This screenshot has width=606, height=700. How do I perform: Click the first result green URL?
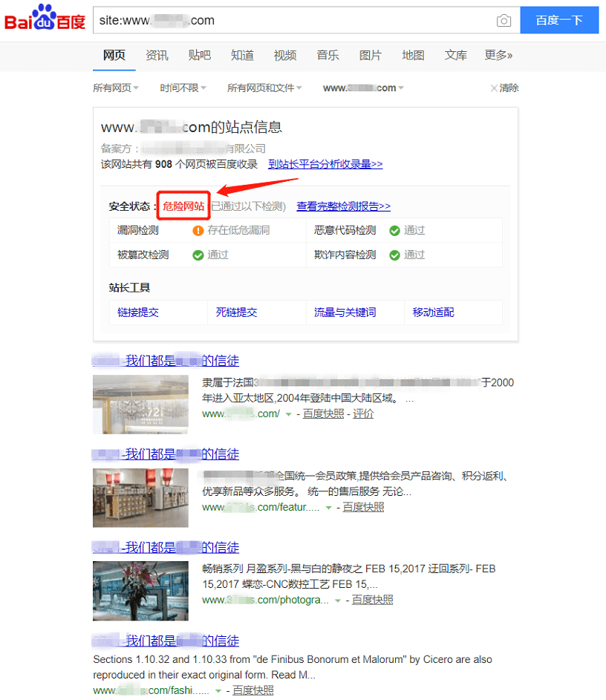(x=241, y=414)
